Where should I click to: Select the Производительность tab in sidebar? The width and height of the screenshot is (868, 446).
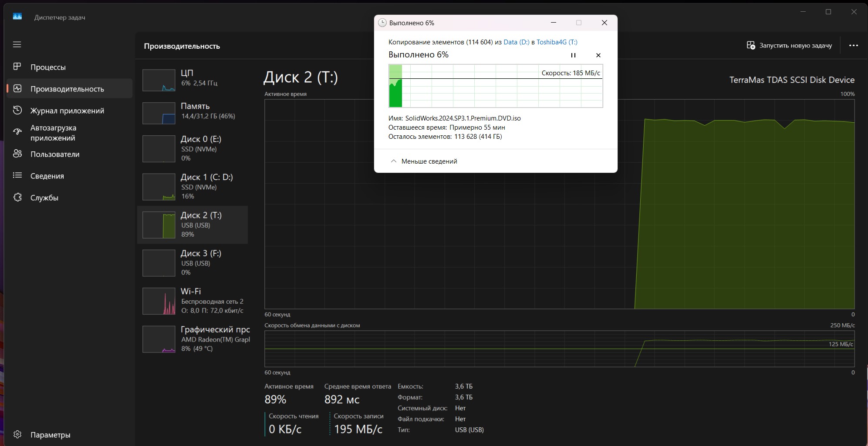tap(67, 89)
